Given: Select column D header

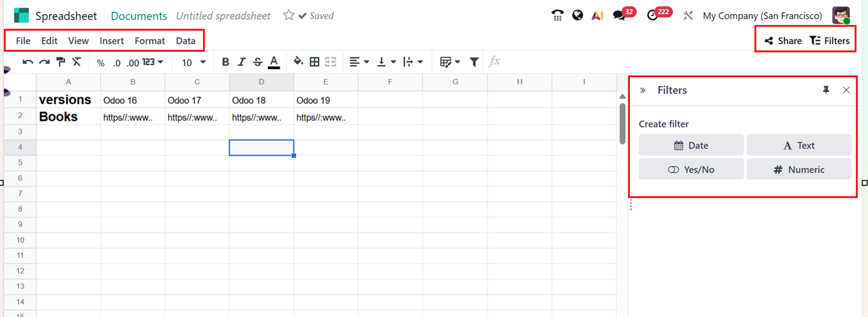Looking at the screenshot, I should (262, 82).
